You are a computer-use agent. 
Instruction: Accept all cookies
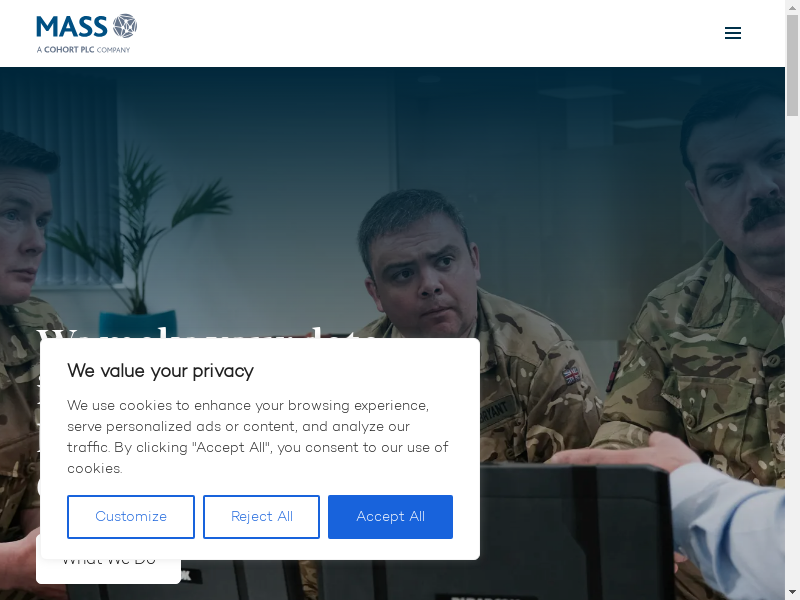coord(390,516)
